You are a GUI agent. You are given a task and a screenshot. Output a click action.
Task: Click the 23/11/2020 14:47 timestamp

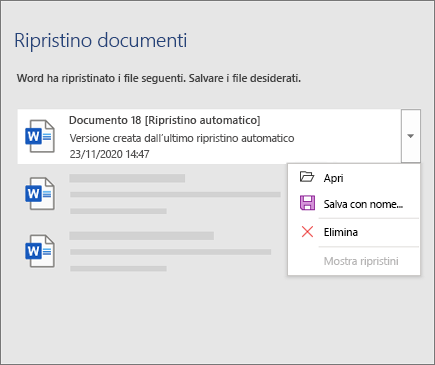click(x=109, y=154)
